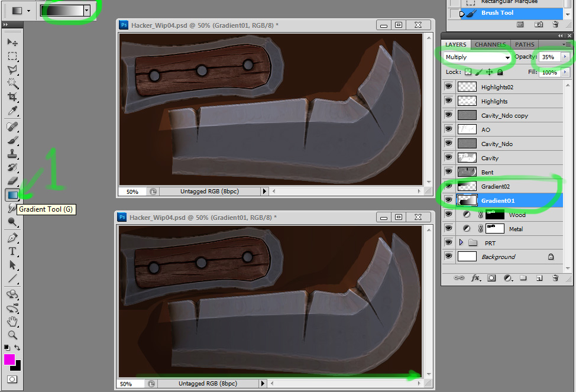Select the Gradient tool
Screen dimensions: 576x392
12,195
